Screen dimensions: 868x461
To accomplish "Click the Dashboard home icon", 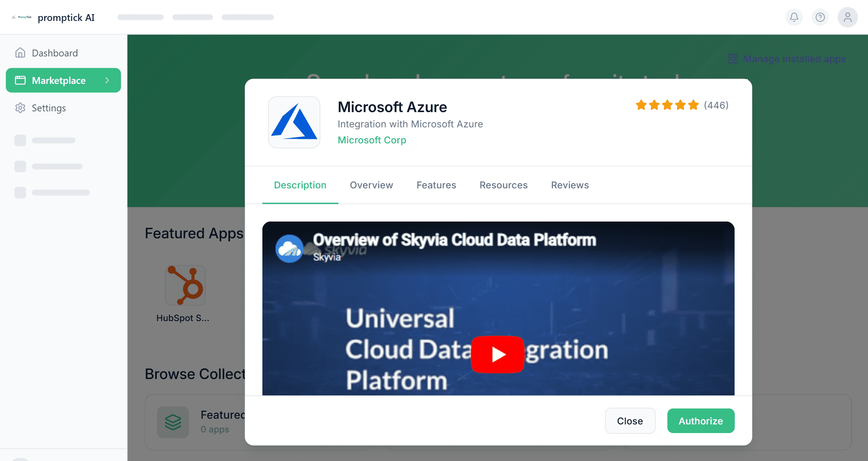I will pos(20,53).
